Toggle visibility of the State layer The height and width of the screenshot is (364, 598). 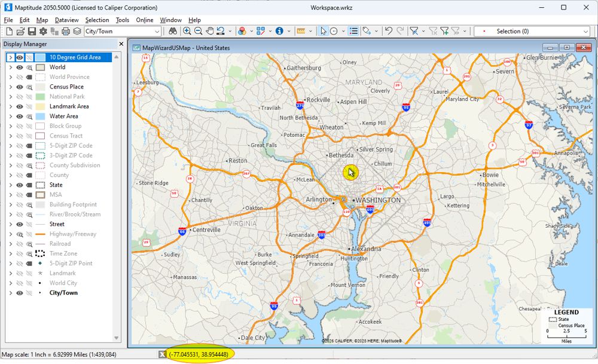(x=20, y=185)
